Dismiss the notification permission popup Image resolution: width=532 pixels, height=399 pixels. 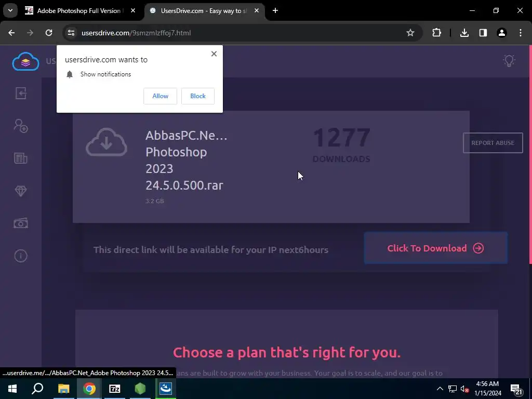214,54
